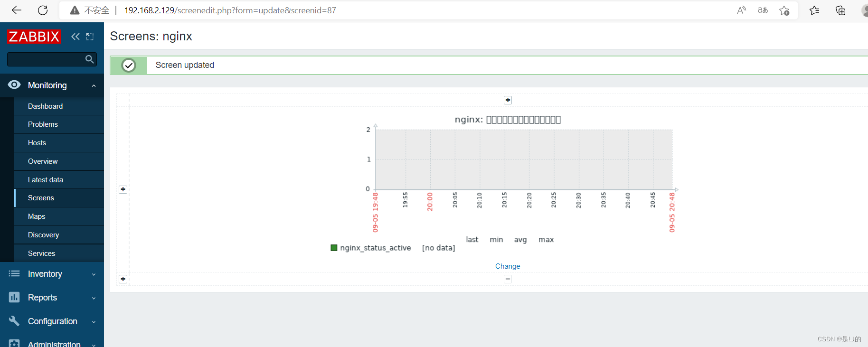868x347 pixels.
Task: Add page to favorites star icon
Action: click(784, 10)
